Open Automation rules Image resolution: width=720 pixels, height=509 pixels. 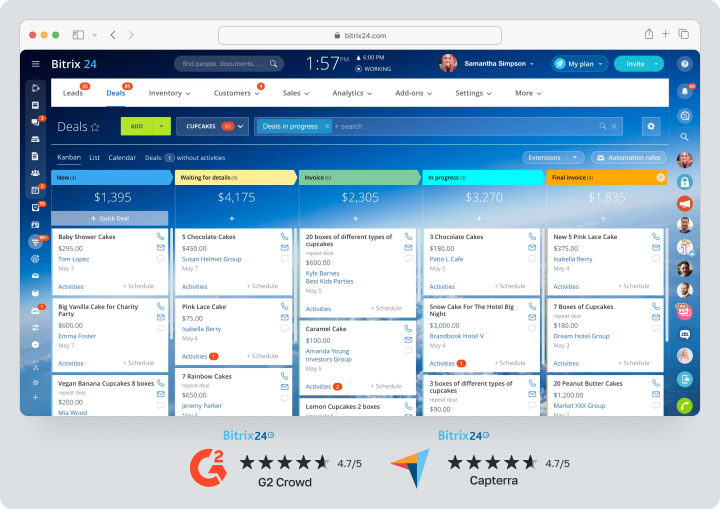tap(629, 158)
